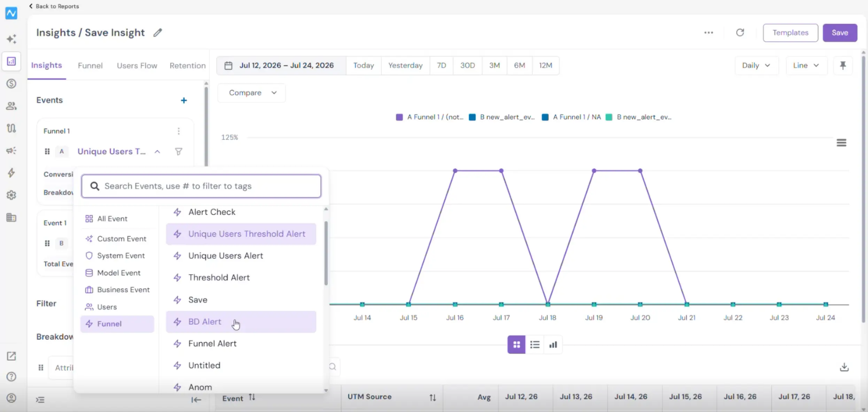
Task: Select the Yesterday range button
Action: tap(405, 65)
